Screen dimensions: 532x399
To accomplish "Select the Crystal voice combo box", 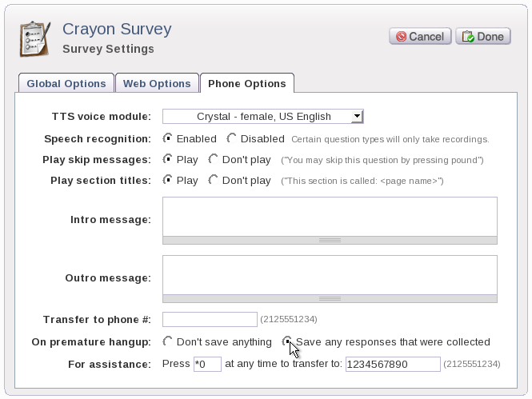I will (x=263, y=116).
